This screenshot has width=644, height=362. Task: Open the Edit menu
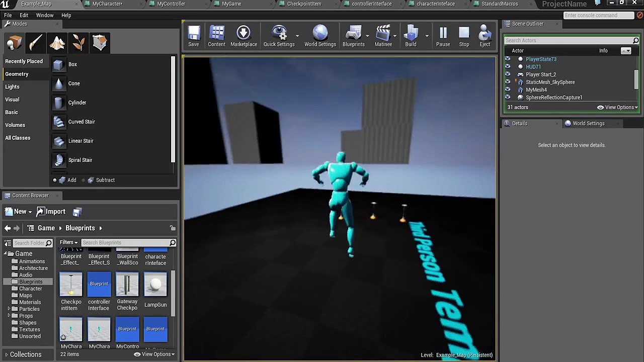[x=24, y=15]
